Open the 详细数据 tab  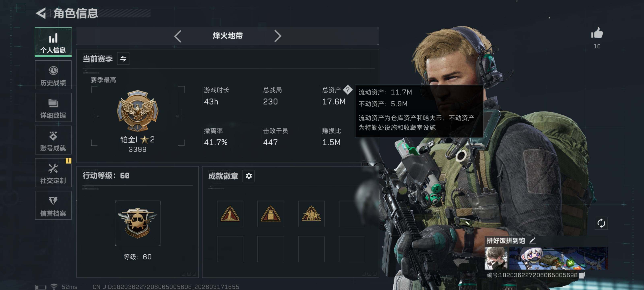pyautogui.click(x=53, y=107)
